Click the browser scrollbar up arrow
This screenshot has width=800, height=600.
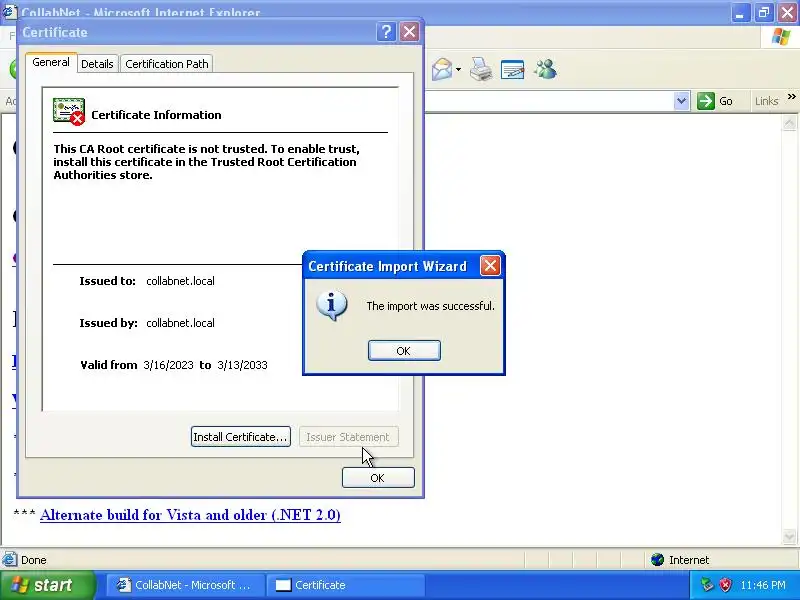pyautogui.click(x=789, y=122)
